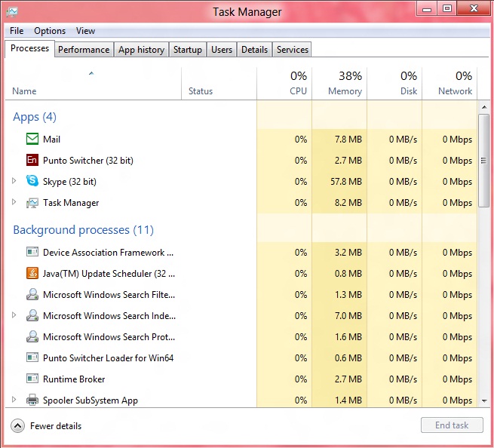Click the Spooler SubSystem App printer icon
494x448 pixels.
pyautogui.click(x=32, y=400)
